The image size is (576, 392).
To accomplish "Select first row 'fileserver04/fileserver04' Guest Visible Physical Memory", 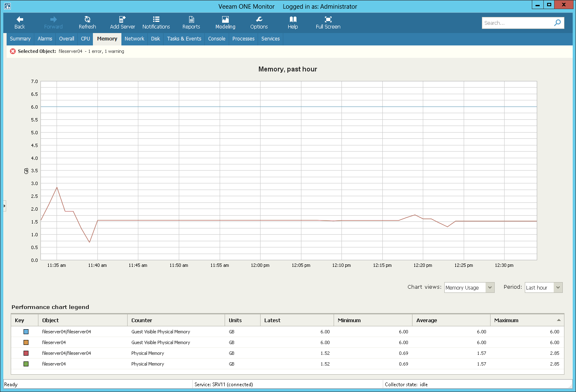I will click(287, 332).
